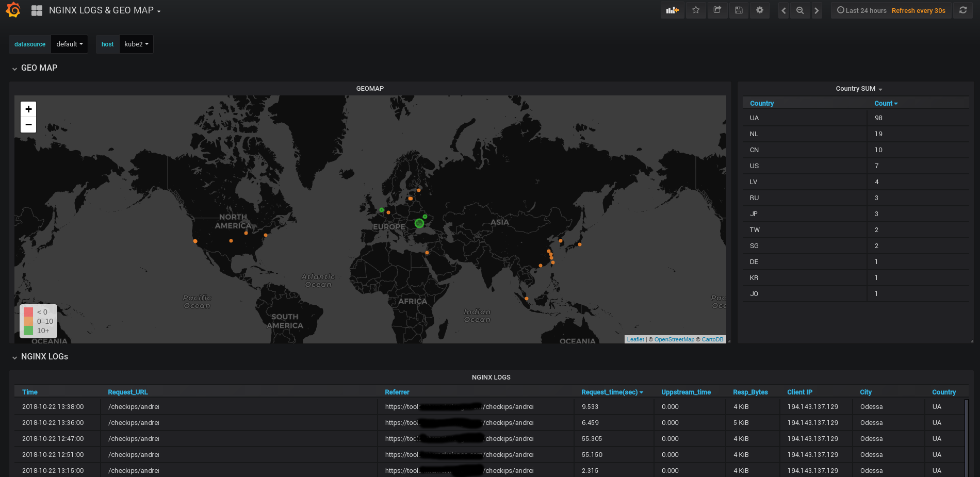The width and height of the screenshot is (980, 477).
Task: Click the Add panel icon
Action: click(x=672, y=10)
